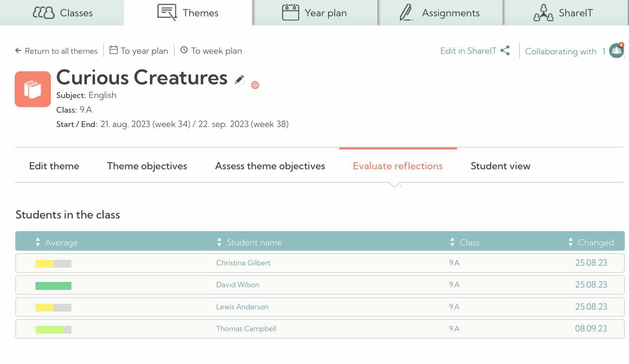Select the Classes icon in top navigation
Screen dimensions: 629x364
[43, 12]
